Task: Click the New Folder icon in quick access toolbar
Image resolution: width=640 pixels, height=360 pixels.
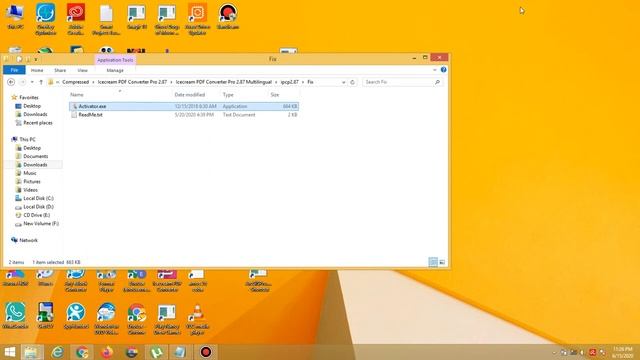Action: pos(28,59)
